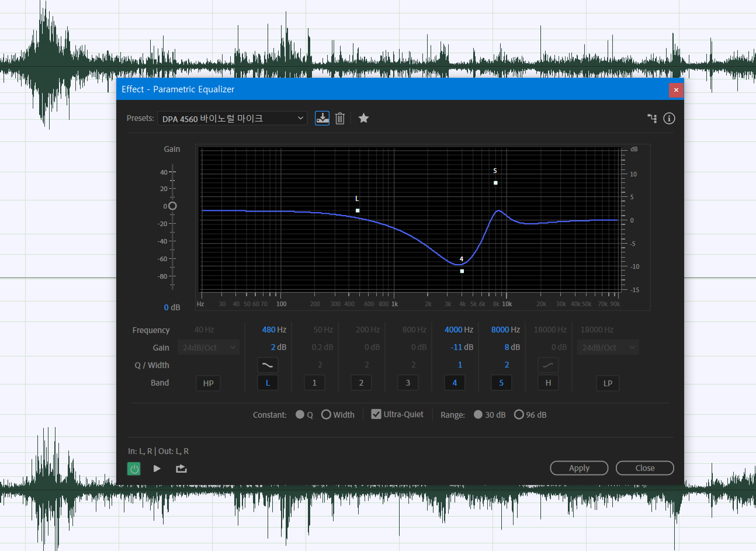This screenshot has width=756, height=551.
Task: Close the Parametric Equalizer dialog with X
Action: coord(676,89)
